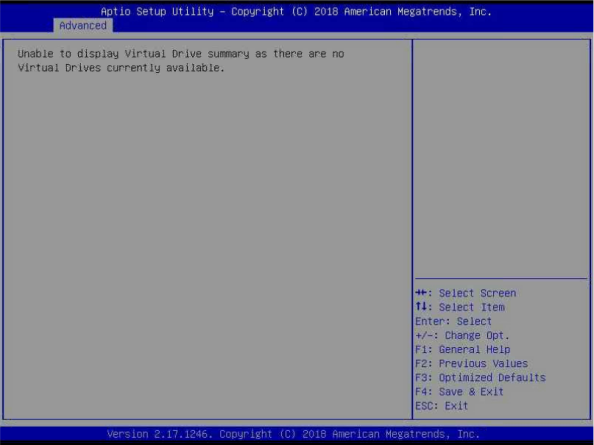Image resolution: width=594 pixels, height=445 pixels.
Task: Click the Copyright text in the footer
Action: pyautogui.click(x=245, y=434)
